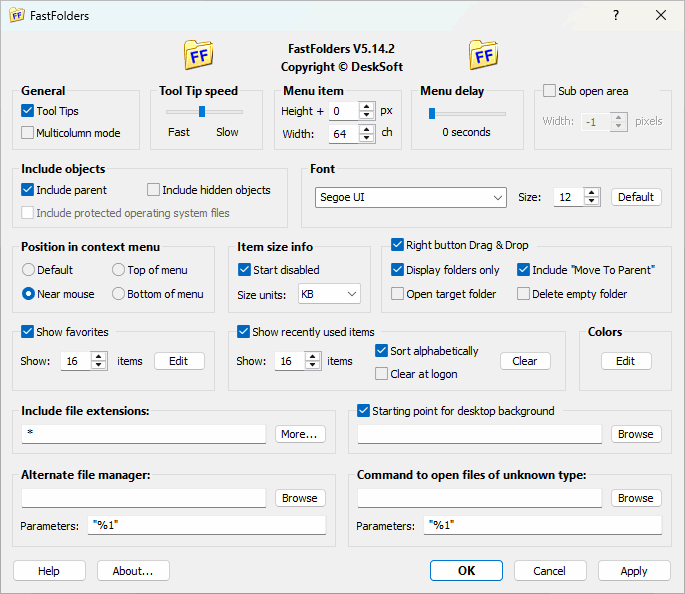Cancel the dialog

pos(550,571)
